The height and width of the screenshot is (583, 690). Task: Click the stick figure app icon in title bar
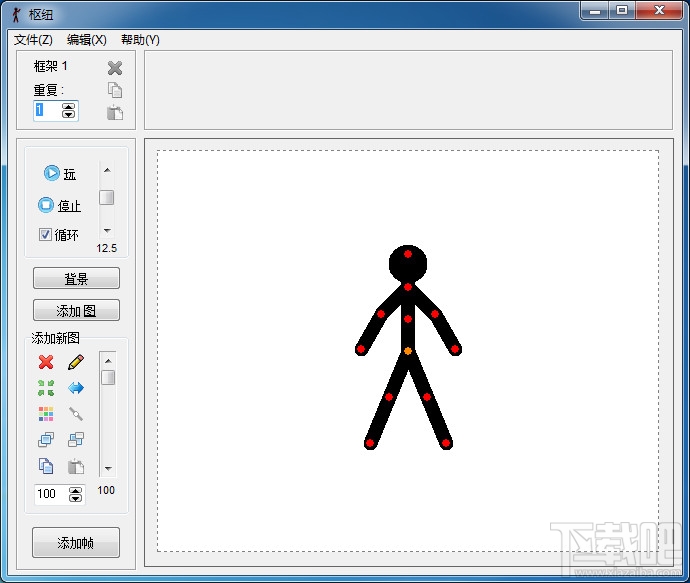[16, 15]
